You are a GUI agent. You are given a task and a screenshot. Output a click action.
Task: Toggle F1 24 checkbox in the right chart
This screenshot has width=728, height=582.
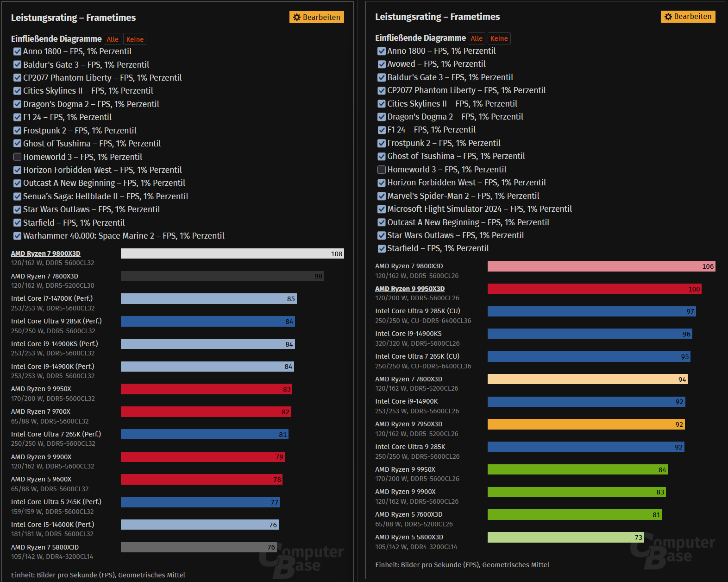(382, 130)
